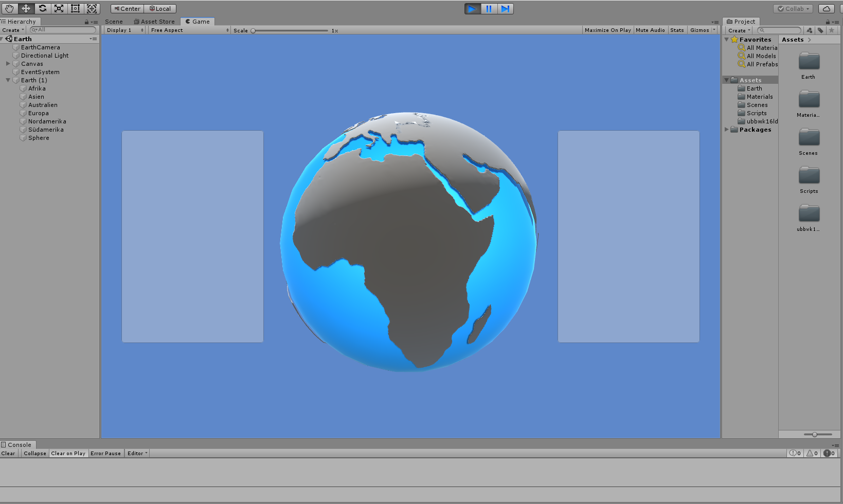The image size is (843, 504).
Task: Select the Scripts folder in tree
Action: [752, 113]
